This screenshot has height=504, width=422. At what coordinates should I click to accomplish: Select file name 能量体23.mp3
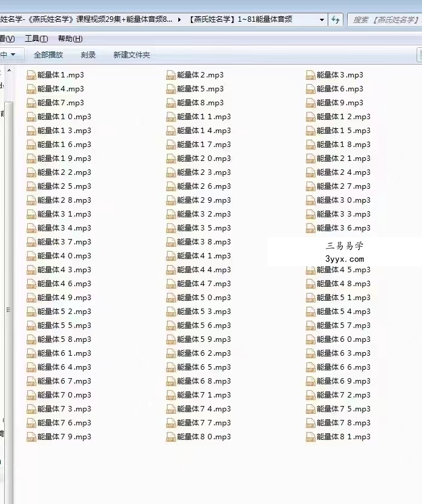[x=204, y=172]
